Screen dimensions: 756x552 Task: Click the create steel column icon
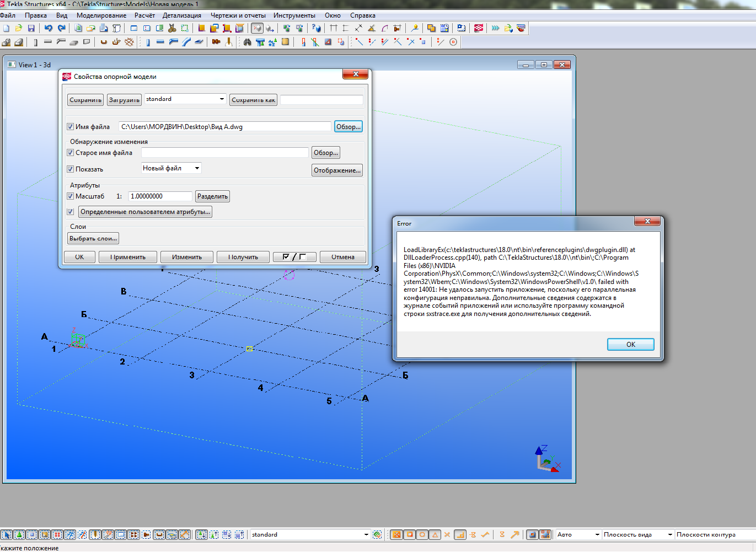click(x=148, y=42)
